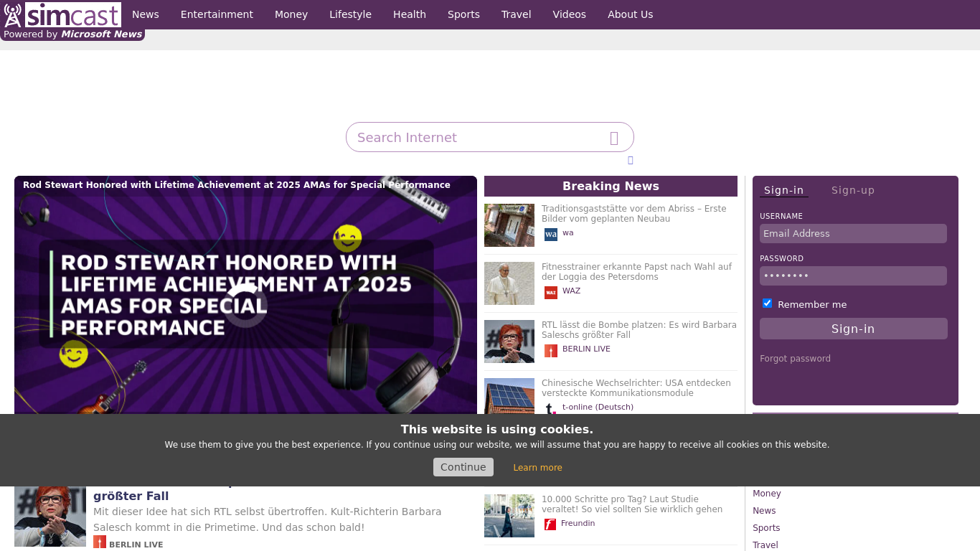
Task: Click Sports in the sidebar categories
Action: [x=766, y=528]
